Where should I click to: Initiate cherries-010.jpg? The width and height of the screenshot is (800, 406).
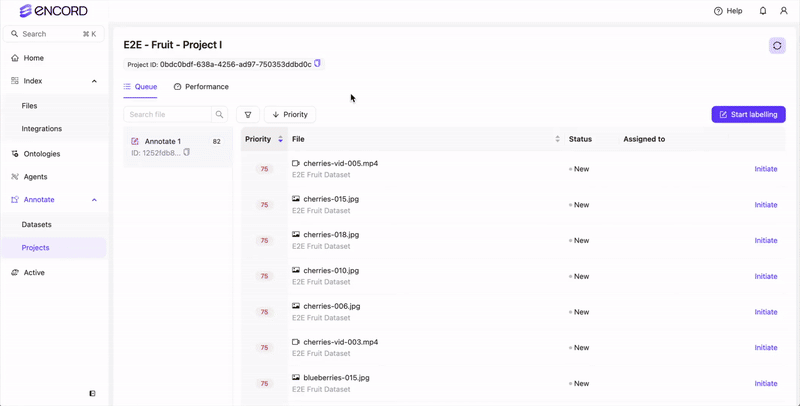tap(766, 276)
